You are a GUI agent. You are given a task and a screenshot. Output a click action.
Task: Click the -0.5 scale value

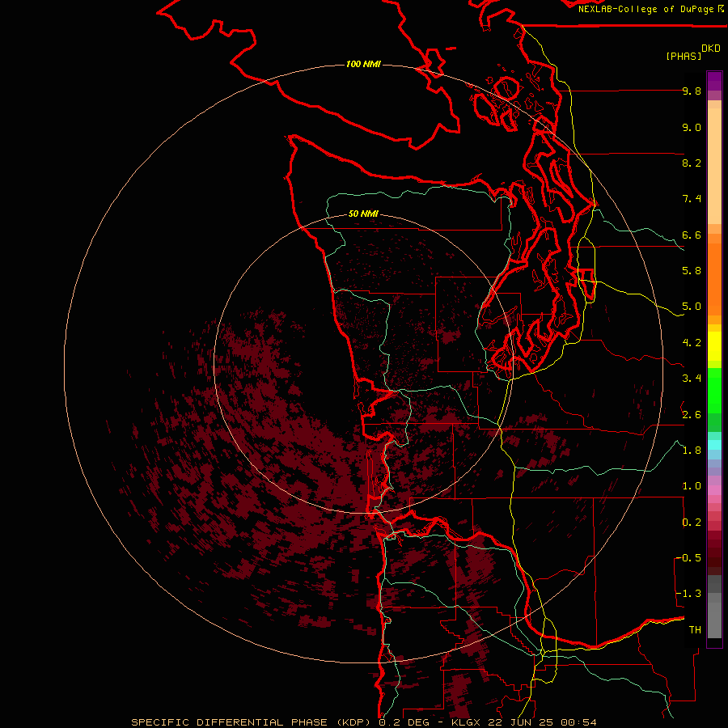point(688,558)
